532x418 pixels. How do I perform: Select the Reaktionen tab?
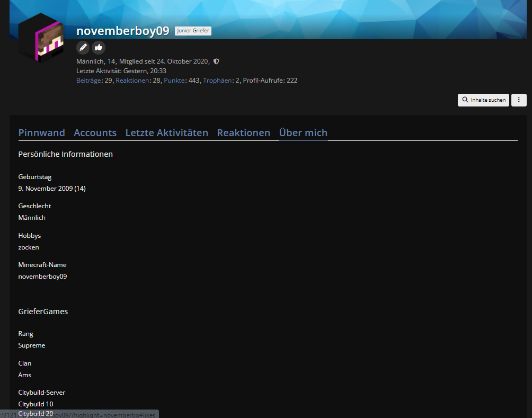coord(244,132)
